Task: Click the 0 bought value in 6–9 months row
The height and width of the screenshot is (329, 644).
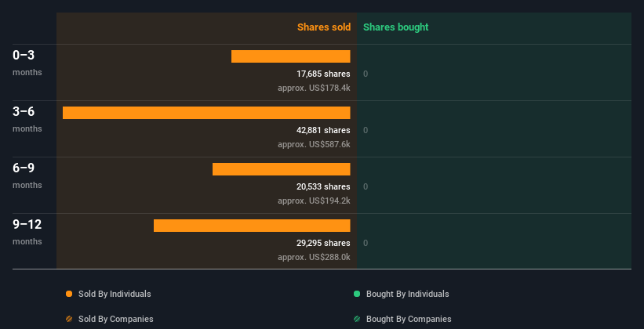Action: 366,186
